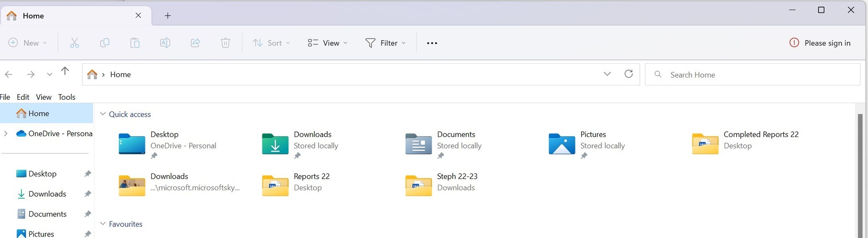The width and height of the screenshot is (868, 238).
Task: Open the View menu in menu bar
Action: point(43,97)
